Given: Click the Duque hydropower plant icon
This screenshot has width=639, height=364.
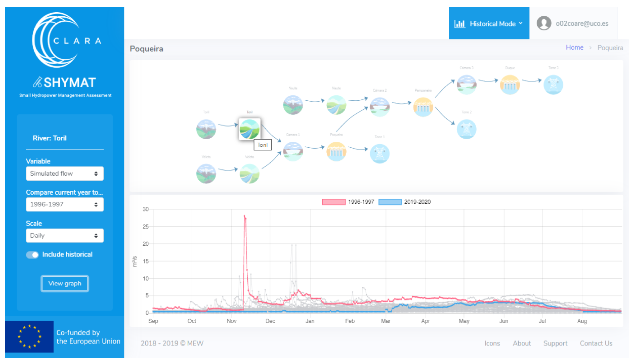Looking at the screenshot, I should [510, 85].
